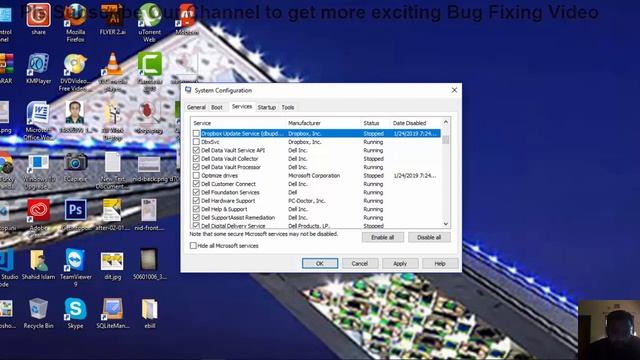
Task: Open the share desktop icon
Action: click(x=38, y=19)
